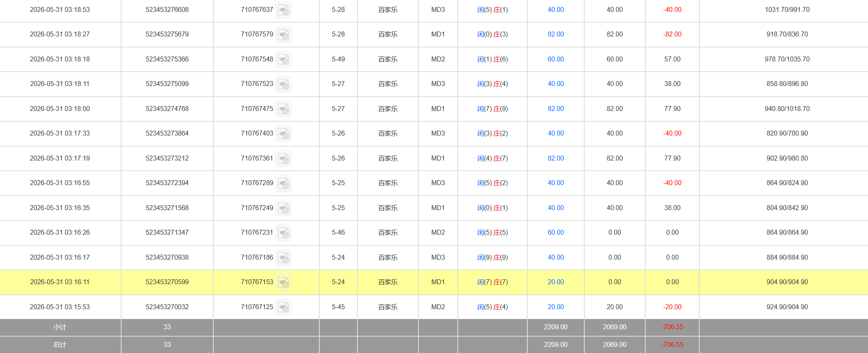Open video replay icon for round 710767186
The width and height of the screenshot is (868, 353).
283,258
